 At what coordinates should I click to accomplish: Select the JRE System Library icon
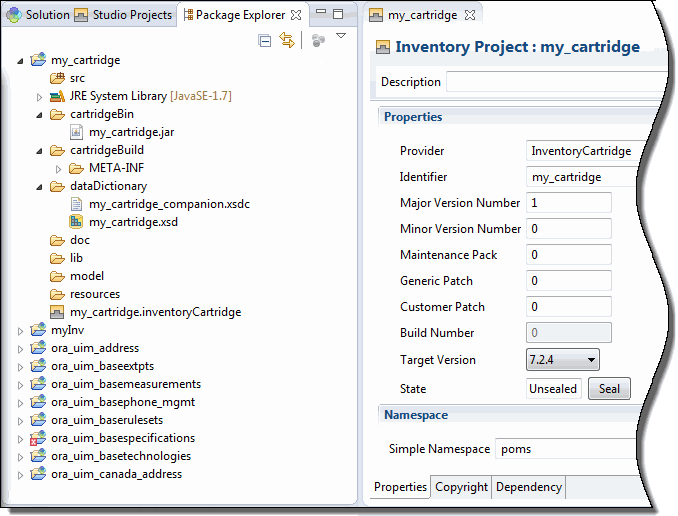click(x=57, y=96)
